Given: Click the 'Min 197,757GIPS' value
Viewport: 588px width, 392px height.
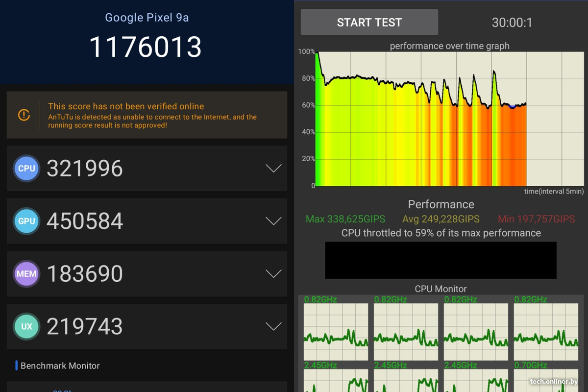Looking at the screenshot, I should 537,219.
